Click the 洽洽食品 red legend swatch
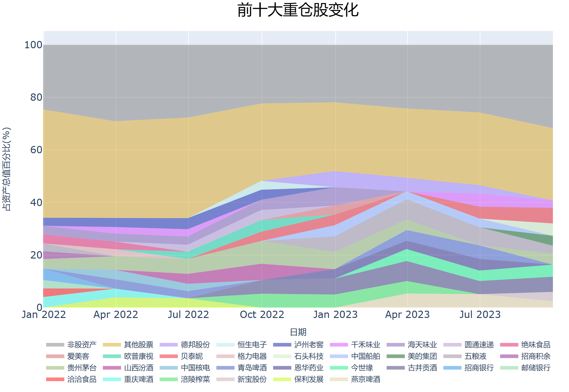 point(55,379)
